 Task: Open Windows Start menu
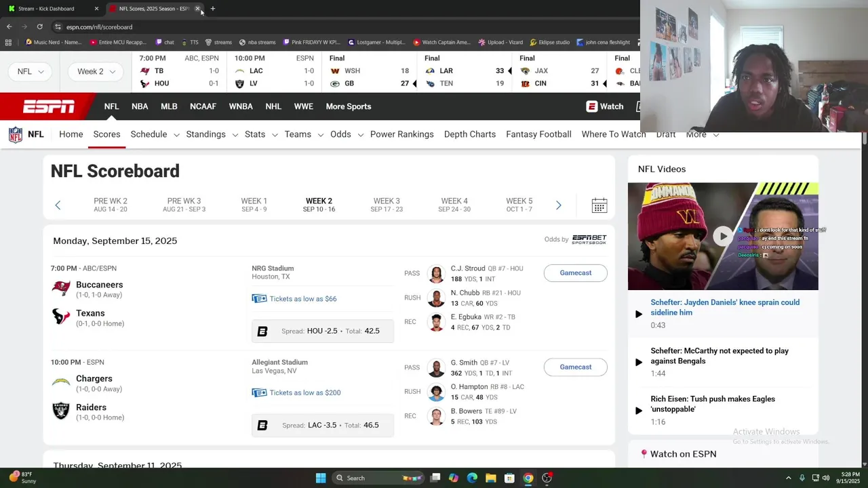[321, 478]
